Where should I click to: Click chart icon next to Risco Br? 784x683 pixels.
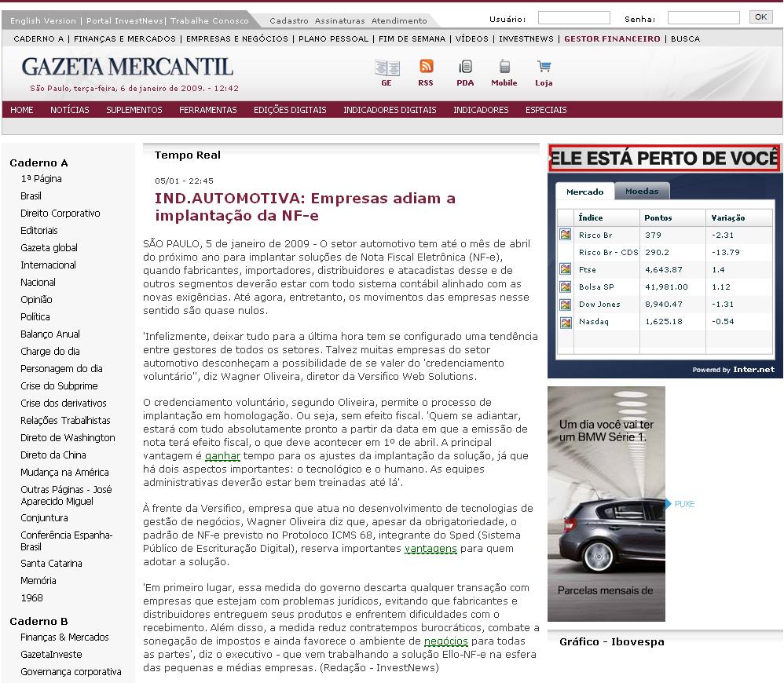pyautogui.click(x=565, y=235)
